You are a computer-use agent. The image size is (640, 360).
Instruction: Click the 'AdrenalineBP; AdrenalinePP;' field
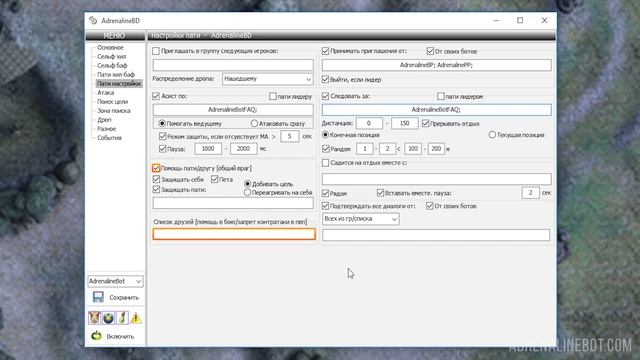click(x=436, y=65)
